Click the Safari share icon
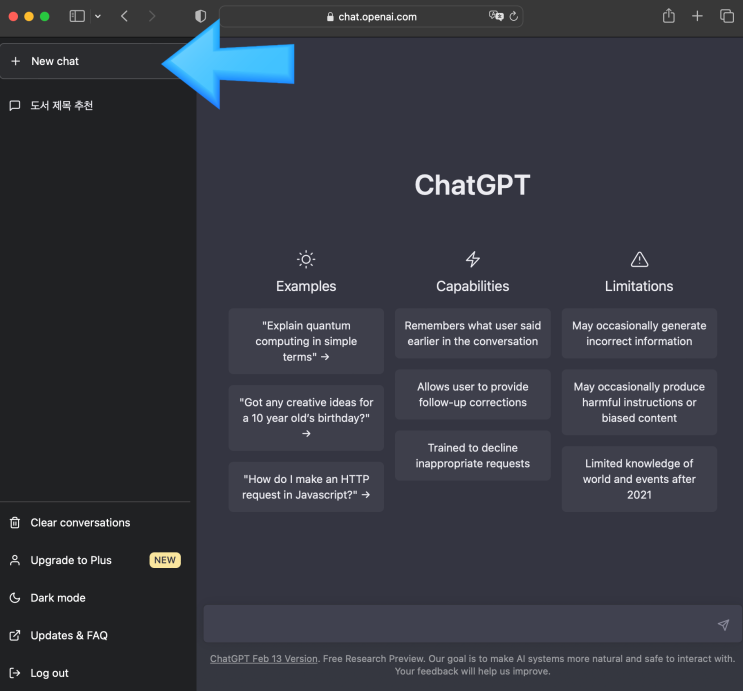Screen dimensions: 743x691 669,16
